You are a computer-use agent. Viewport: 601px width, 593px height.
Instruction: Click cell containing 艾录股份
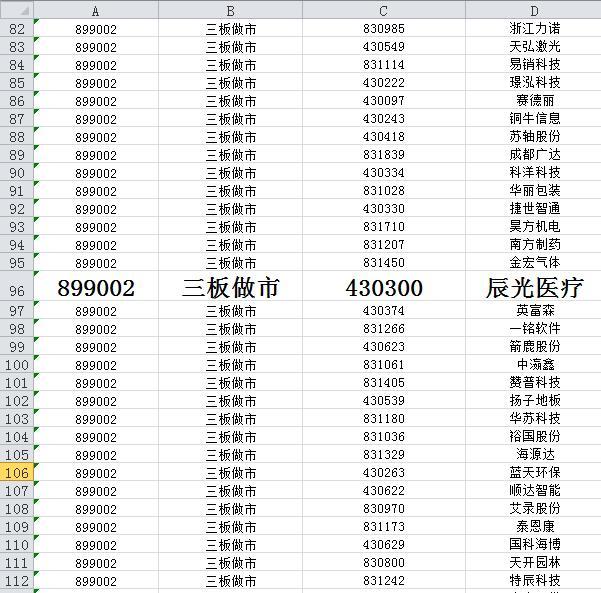pyautogui.click(x=534, y=508)
